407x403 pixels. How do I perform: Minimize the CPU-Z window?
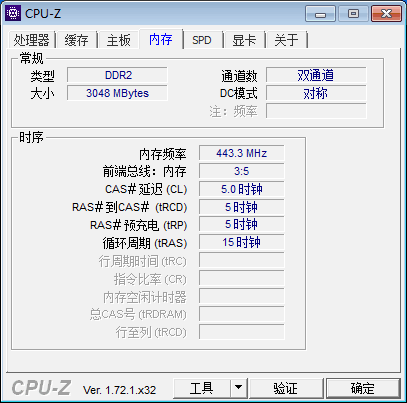(320, 14)
